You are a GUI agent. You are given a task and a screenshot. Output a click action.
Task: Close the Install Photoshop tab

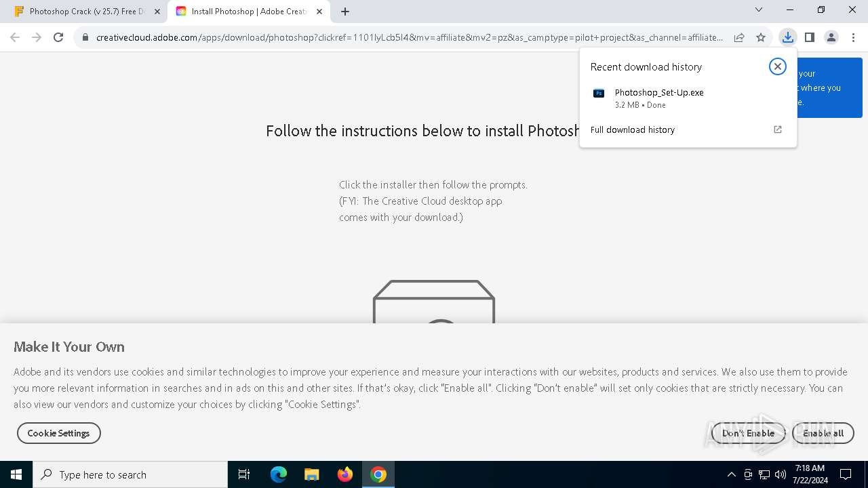tap(319, 12)
